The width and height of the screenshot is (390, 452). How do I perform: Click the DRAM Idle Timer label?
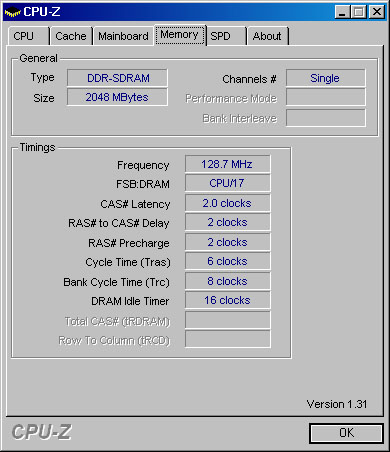coord(130,301)
